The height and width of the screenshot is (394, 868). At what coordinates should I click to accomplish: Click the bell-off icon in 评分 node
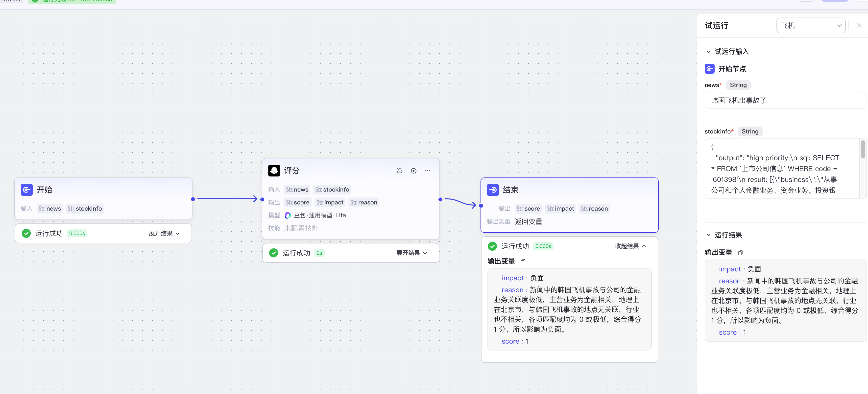pyautogui.click(x=400, y=171)
